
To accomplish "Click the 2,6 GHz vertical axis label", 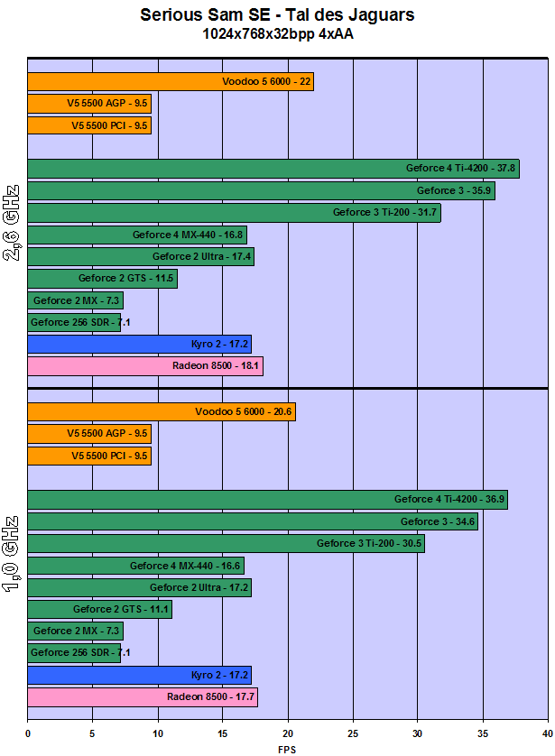I will (x=12, y=222).
